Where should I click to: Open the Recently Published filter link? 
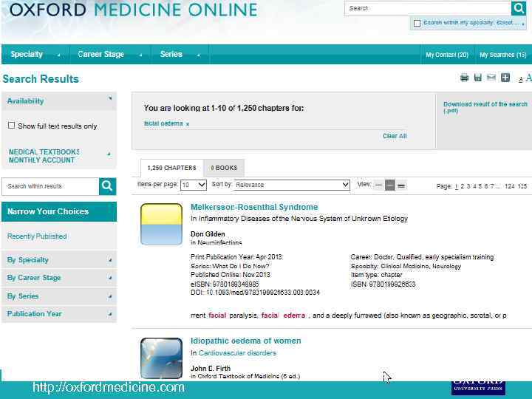[x=37, y=236]
